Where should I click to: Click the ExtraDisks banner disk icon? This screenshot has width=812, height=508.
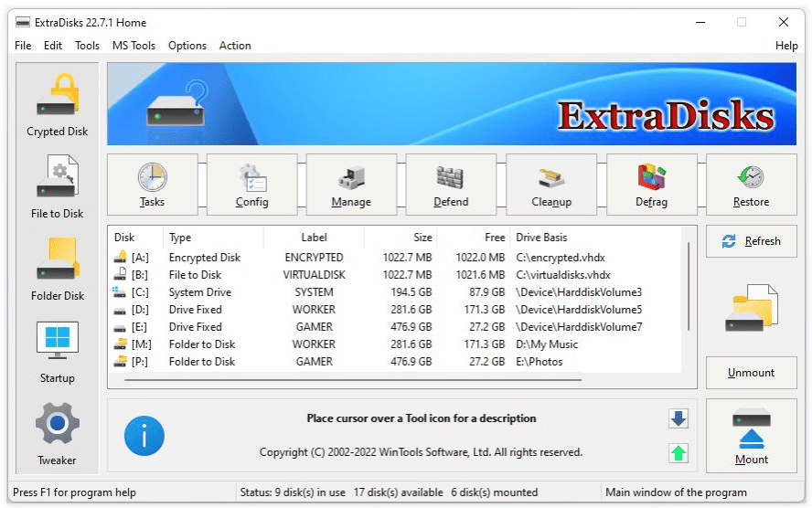[176, 103]
